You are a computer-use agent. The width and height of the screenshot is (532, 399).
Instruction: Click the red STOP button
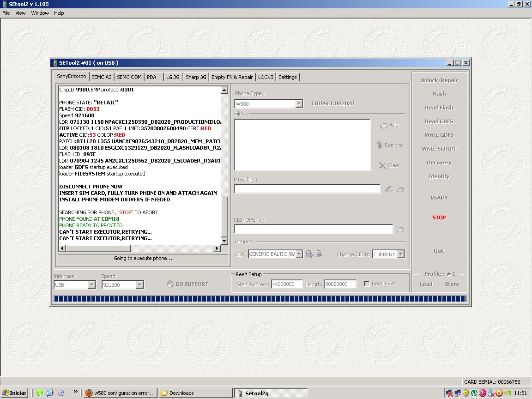click(x=439, y=218)
